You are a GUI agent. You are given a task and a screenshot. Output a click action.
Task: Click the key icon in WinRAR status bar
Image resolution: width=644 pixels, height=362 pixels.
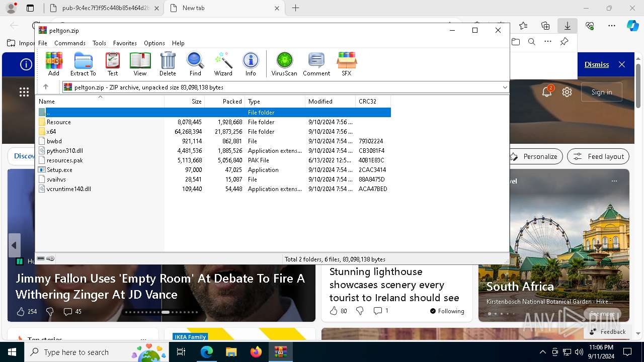coord(50,258)
